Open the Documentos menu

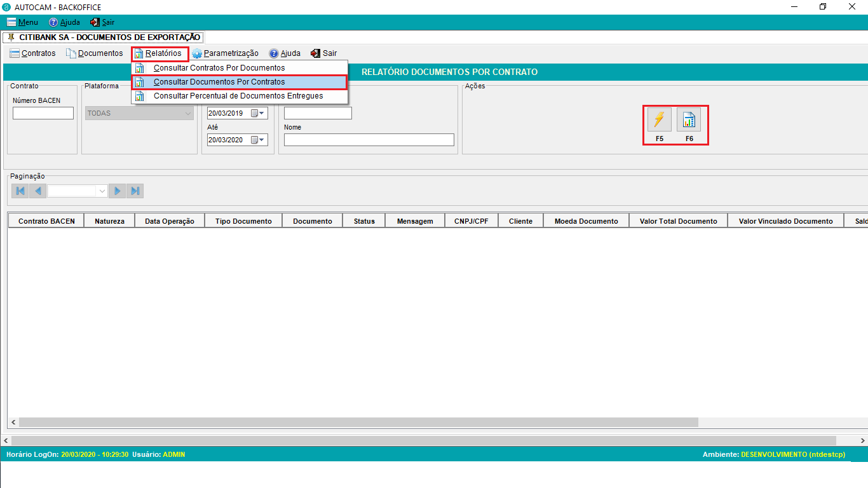click(95, 53)
